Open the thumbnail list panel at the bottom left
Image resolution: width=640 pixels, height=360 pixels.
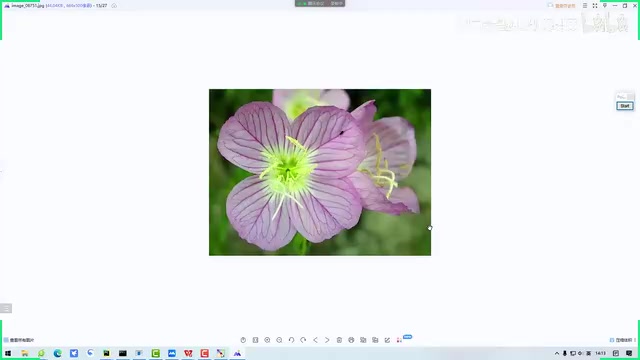click(x=6, y=308)
